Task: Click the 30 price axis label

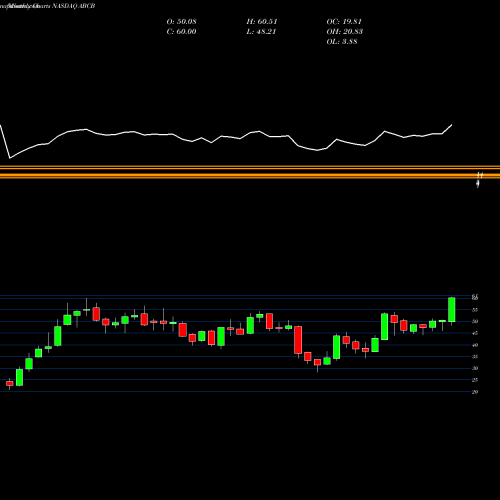Action: coord(475,368)
